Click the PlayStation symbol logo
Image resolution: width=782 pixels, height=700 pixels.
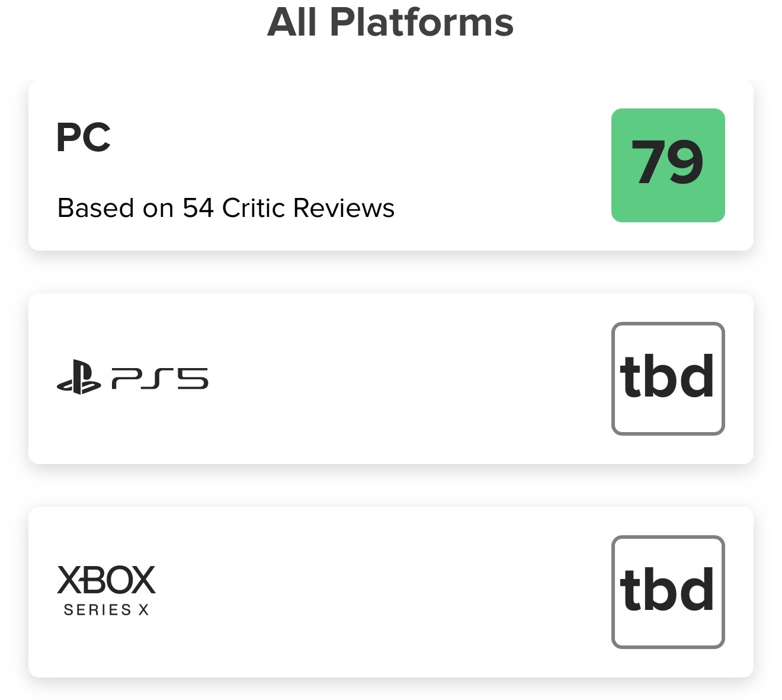[x=79, y=378]
